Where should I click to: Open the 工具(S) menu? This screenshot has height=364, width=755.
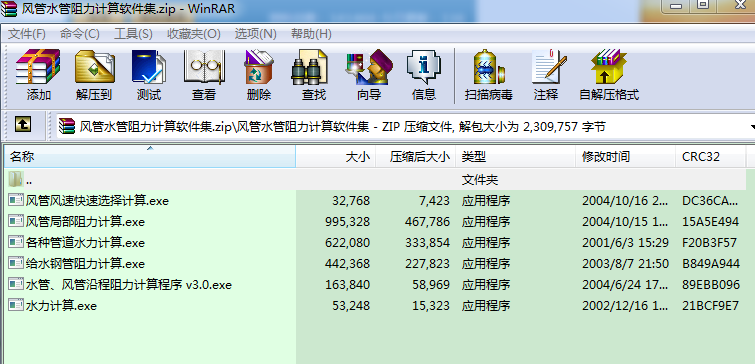click(133, 34)
